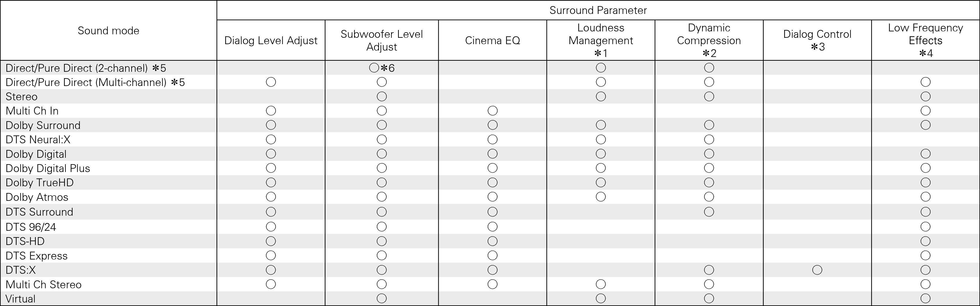This screenshot has height=306, width=980.
Task: Click Dynamic Compression circle for DTS Surround
Action: pyautogui.click(x=709, y=211)
